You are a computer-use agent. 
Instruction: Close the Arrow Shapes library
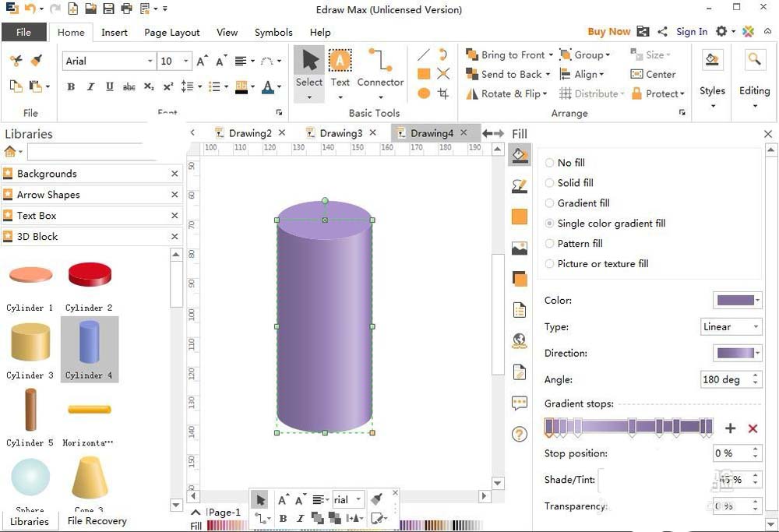(x=174, y=195)
